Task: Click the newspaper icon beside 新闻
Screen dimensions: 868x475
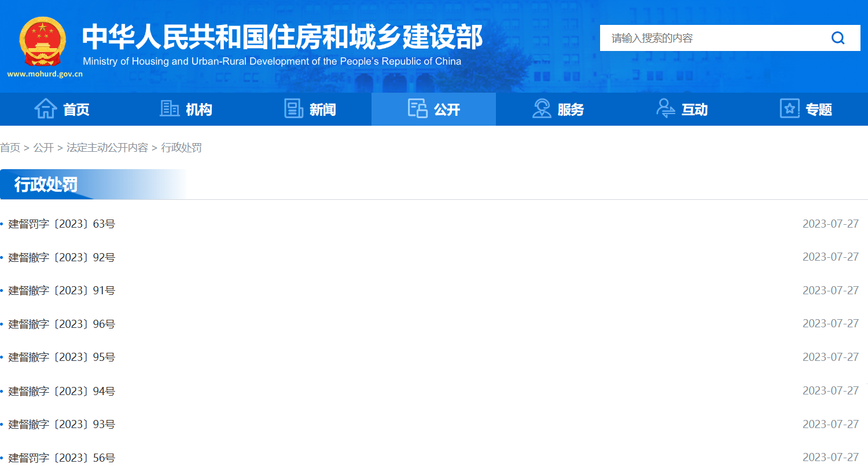Action: point(293,108)
